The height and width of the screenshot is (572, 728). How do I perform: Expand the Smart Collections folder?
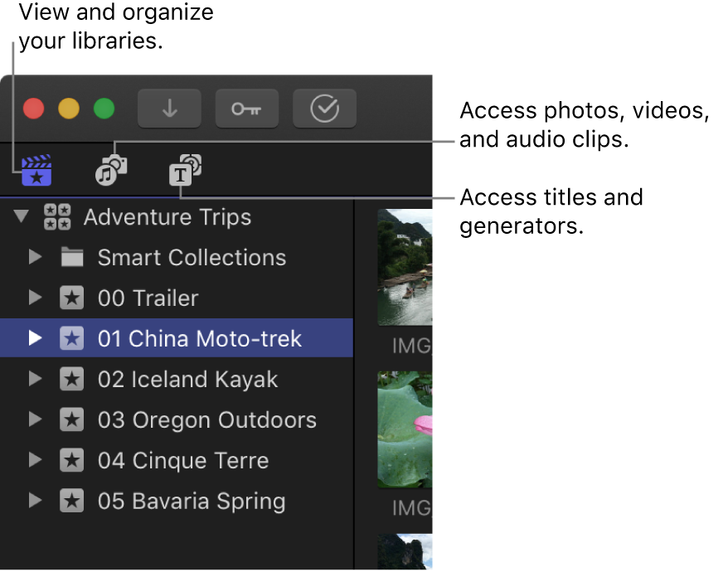[35, 258]
